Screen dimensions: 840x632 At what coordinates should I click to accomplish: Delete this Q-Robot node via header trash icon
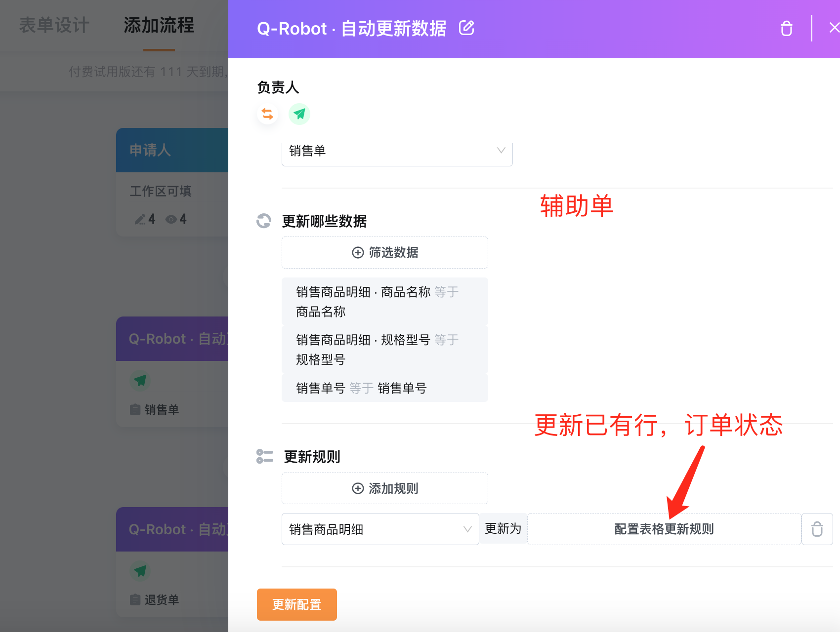tap(787, 29)
